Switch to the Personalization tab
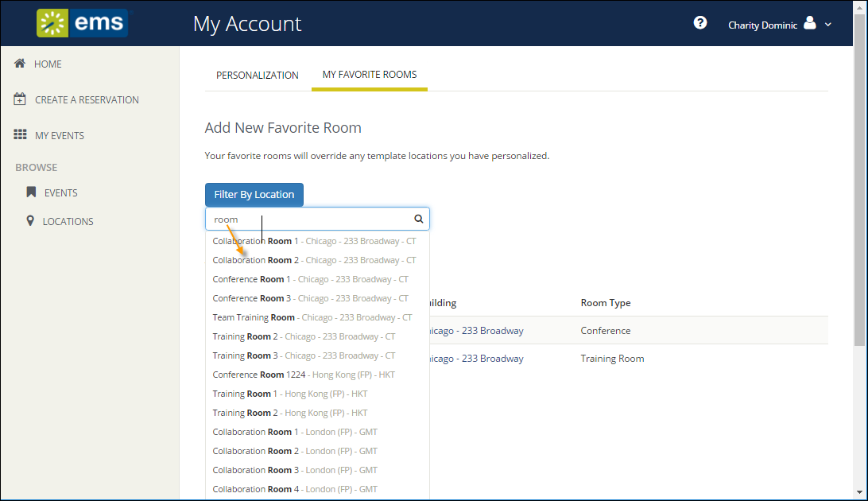Image resolution: width=868 pixels, height=501 pixels. coord(258,75)
